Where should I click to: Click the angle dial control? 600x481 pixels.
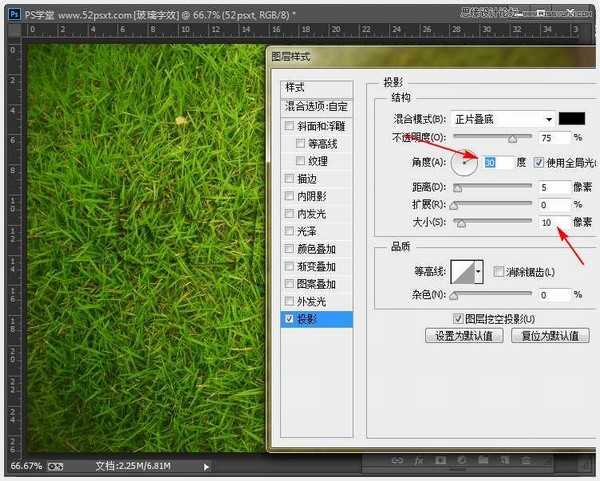click(x=465, y=161)
